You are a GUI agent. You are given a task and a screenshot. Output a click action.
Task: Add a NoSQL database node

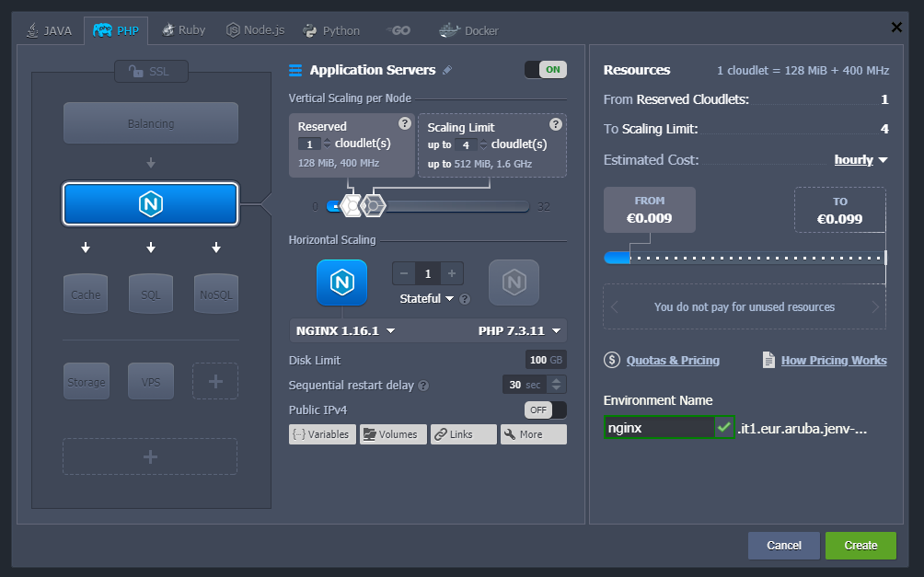pos(216,294)
